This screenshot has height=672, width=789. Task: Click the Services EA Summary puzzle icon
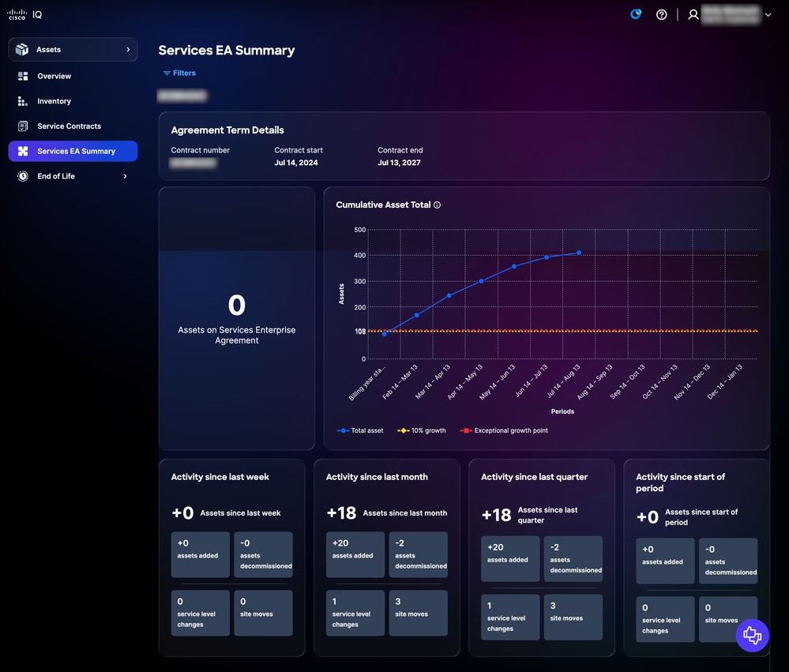pyautogui.click(x=23, y=151)
